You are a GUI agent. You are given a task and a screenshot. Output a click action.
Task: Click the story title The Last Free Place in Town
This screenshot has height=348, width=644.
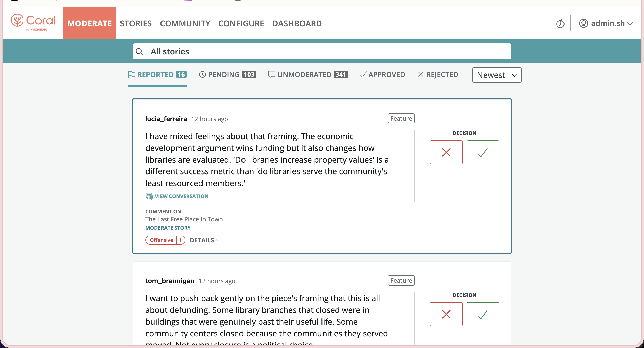(184, 219)
